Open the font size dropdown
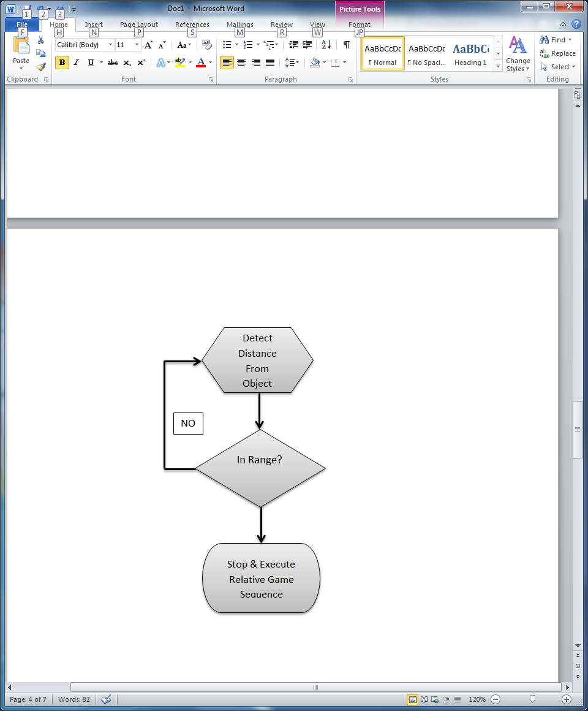 coord(137,45)
